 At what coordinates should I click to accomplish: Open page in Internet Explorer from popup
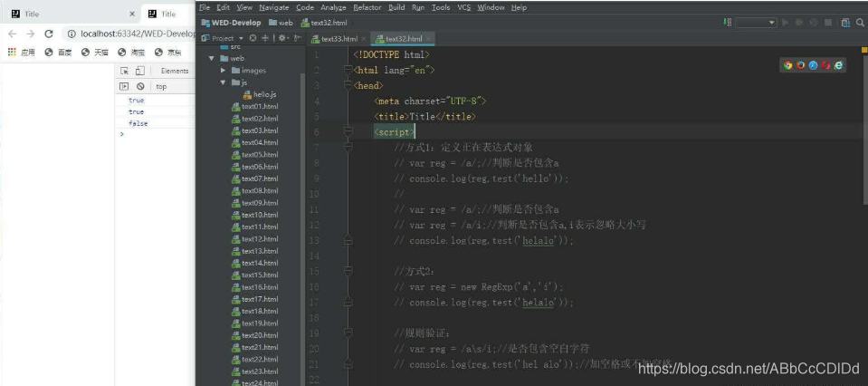[x=839, y=65]
